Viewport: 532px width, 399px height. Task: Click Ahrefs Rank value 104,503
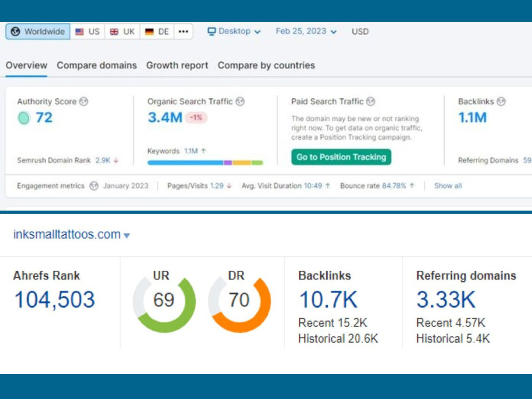pos(54,300)
